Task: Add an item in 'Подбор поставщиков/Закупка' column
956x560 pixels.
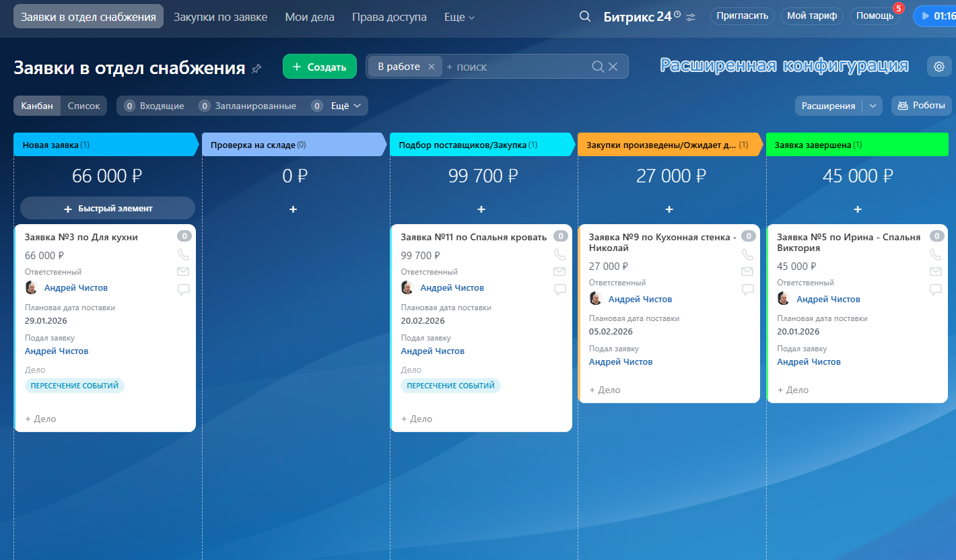Action: pyautogui.click(x=481, y=209)
